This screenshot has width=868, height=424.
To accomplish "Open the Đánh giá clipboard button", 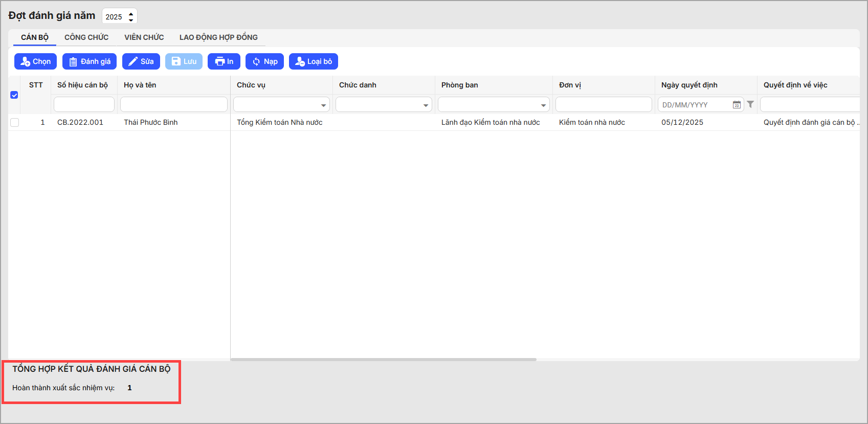I will 90,61.
